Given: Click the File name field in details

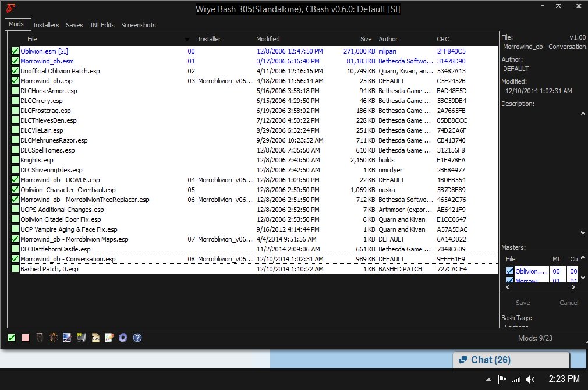Looking at the screenshot, I should (x=544, y=47).
